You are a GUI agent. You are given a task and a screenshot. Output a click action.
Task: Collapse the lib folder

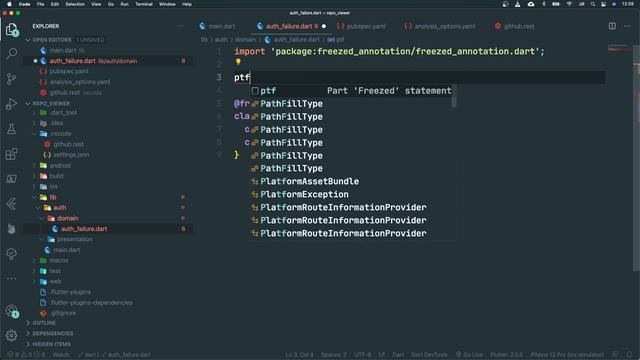(x=53, y=197)
